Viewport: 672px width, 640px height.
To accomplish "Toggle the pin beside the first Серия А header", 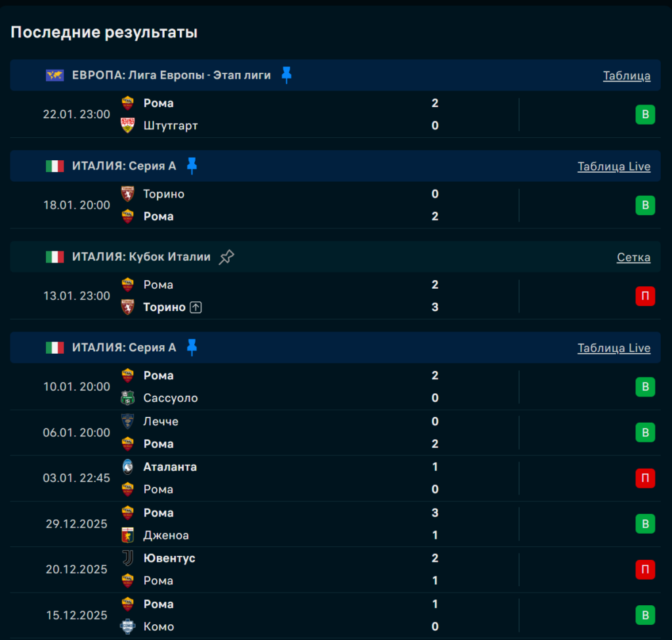I will click(192, 166).
